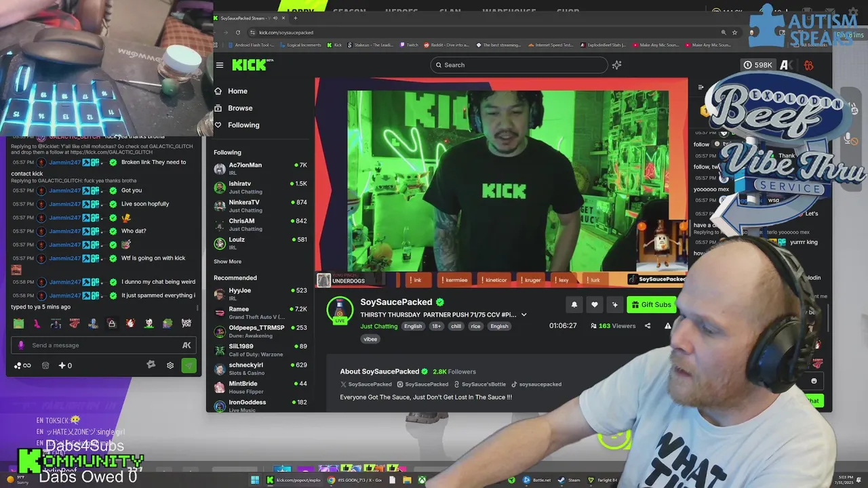This screenshot has width=868, height=488.
Task: Open SilL1989 in Recommended list
Action: pos(260,350)
